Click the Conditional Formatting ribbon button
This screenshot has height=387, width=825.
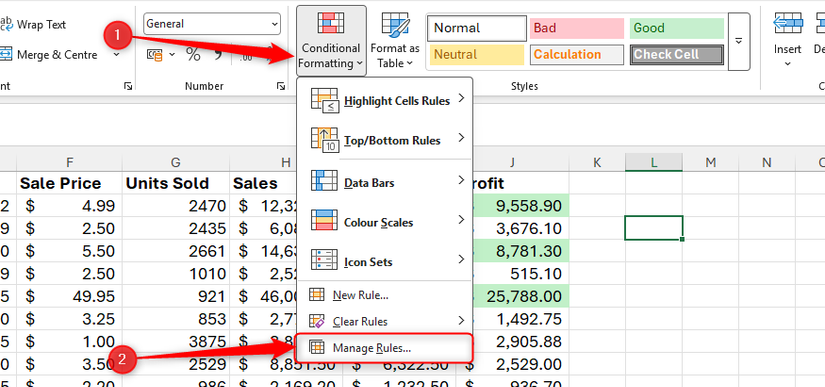(331, 40)
